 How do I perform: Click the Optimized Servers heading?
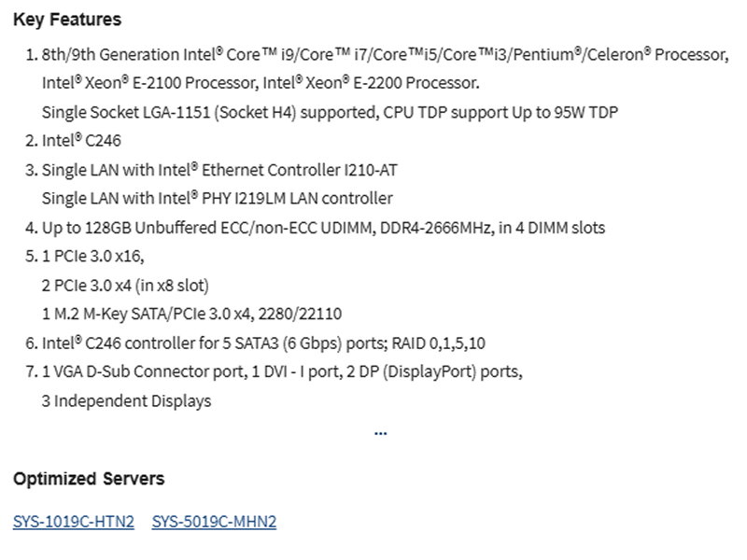pos(89,479)
